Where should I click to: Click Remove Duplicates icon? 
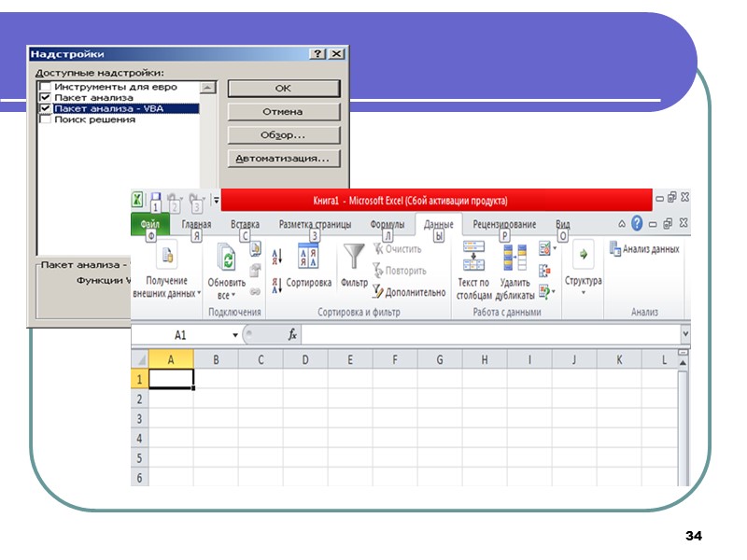515,258
